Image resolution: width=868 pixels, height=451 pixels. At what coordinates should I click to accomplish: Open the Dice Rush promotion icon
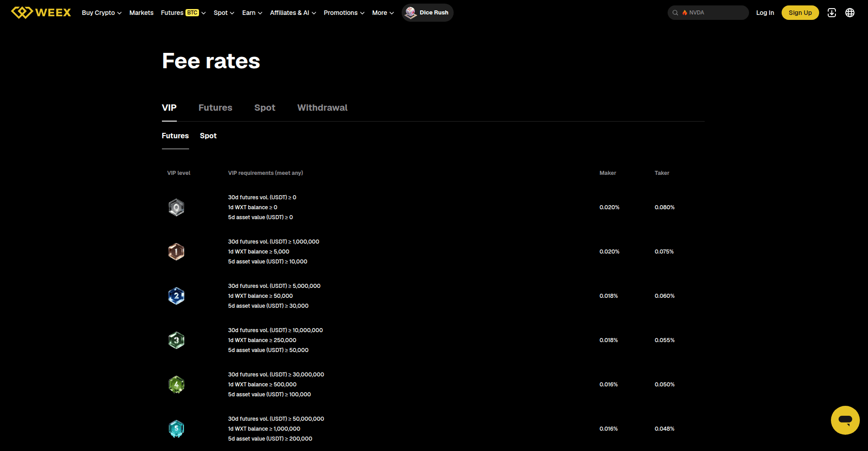[411, 13]
